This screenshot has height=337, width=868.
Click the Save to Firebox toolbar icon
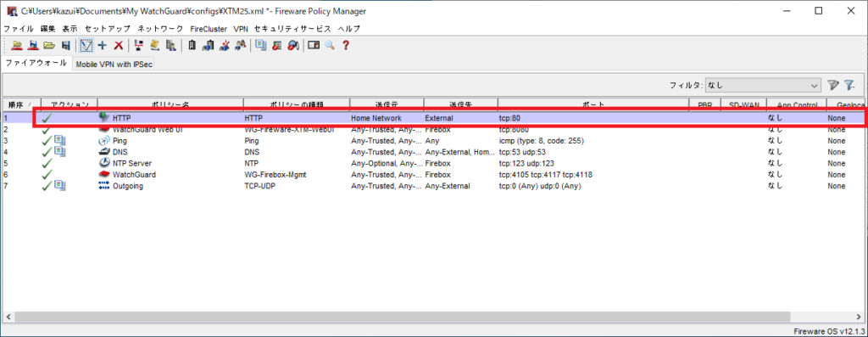pos(33,46)
